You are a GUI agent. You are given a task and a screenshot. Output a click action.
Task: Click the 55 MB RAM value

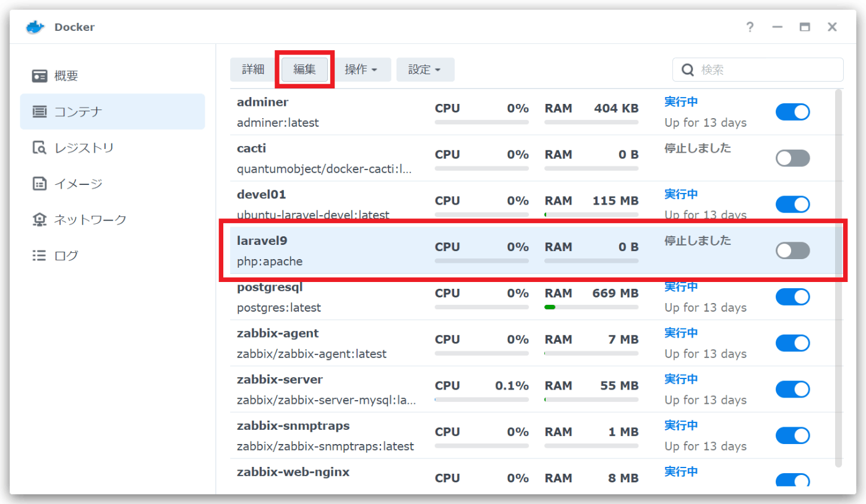619,385
